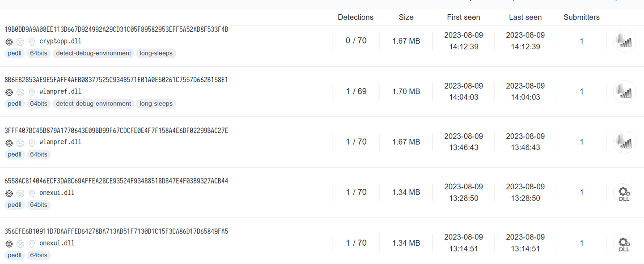Click the pedll tag in the 3FFF407B row
This screenshot has height=264, width=644.
tap(14, 154)
